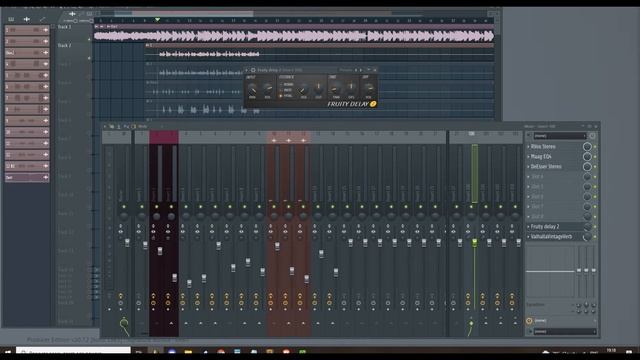
Task: Select the bottom pattern in the picker
Action: point(27,177)
